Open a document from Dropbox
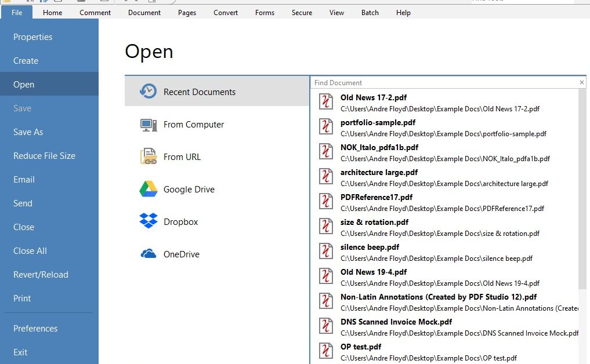Screen dimensions: 590x364 pos(150,221)
